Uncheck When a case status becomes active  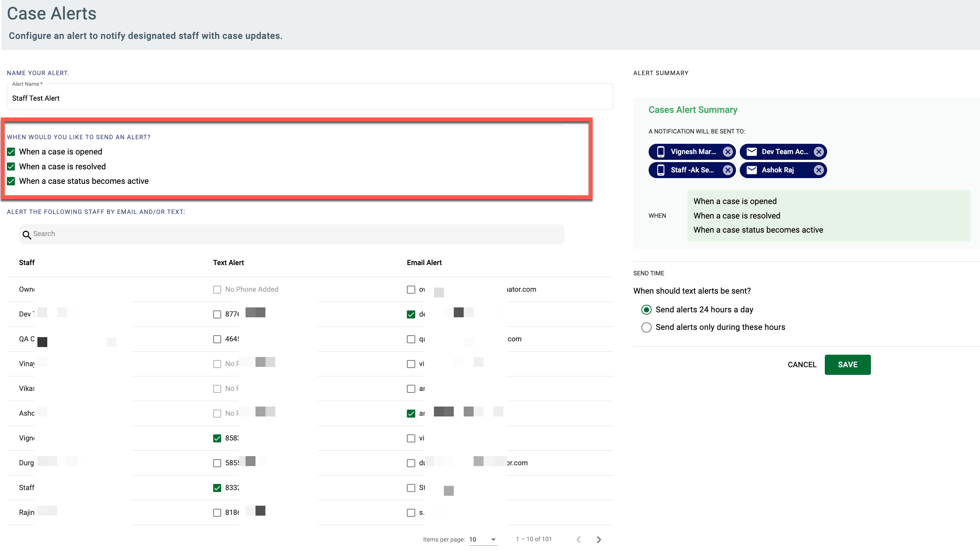(11, 181)
